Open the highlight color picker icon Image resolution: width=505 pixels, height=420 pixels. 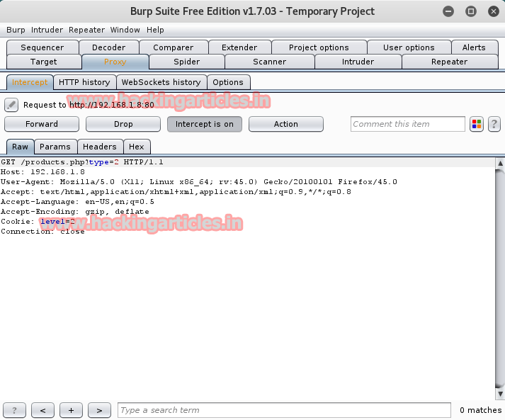pos(477,124)
